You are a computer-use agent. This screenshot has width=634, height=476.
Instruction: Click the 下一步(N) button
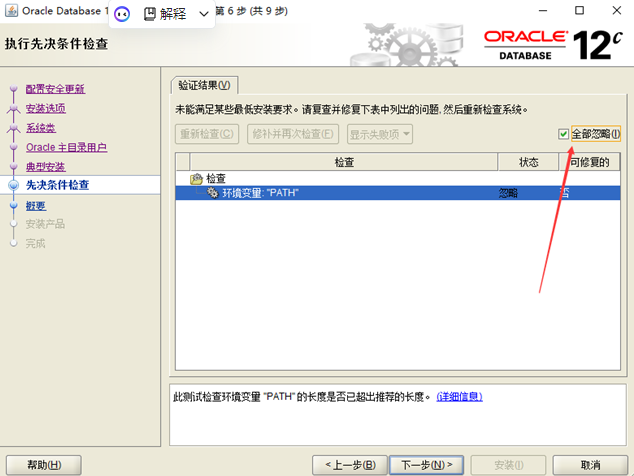[x=427, y=465]
